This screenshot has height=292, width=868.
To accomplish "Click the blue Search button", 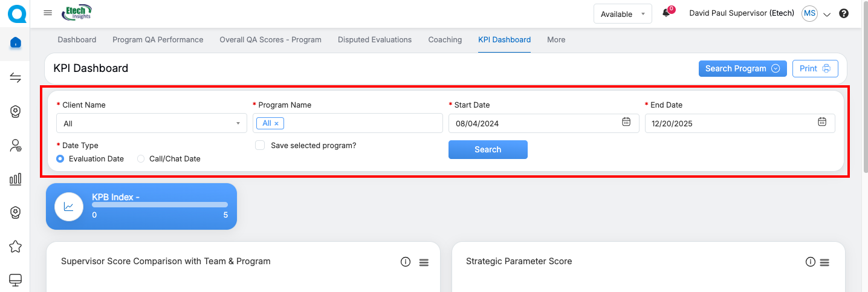I will point(488,150).
